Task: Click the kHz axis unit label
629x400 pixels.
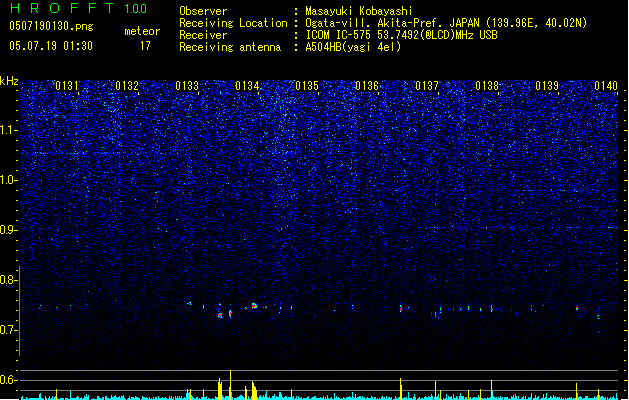Action: coord(9,81)
